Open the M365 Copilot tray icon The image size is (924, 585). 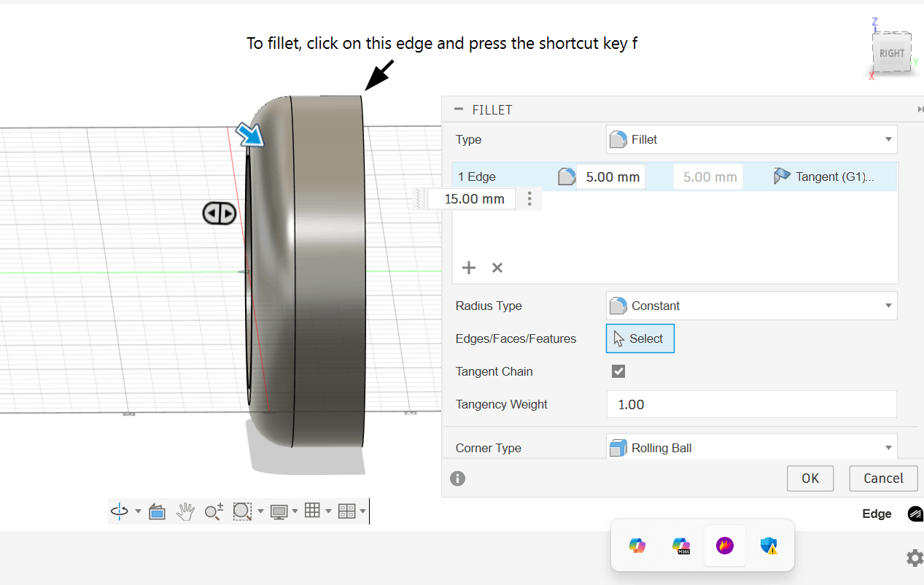(681, 545)
